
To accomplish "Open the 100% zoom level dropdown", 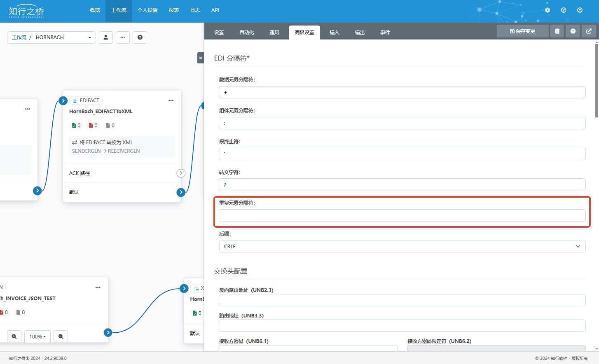I will pos(37,336).
